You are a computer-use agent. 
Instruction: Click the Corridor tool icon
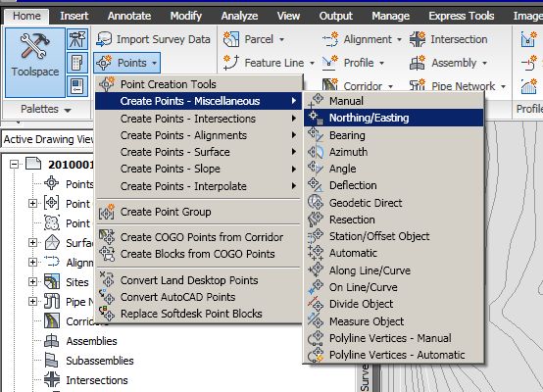[330, 85]
